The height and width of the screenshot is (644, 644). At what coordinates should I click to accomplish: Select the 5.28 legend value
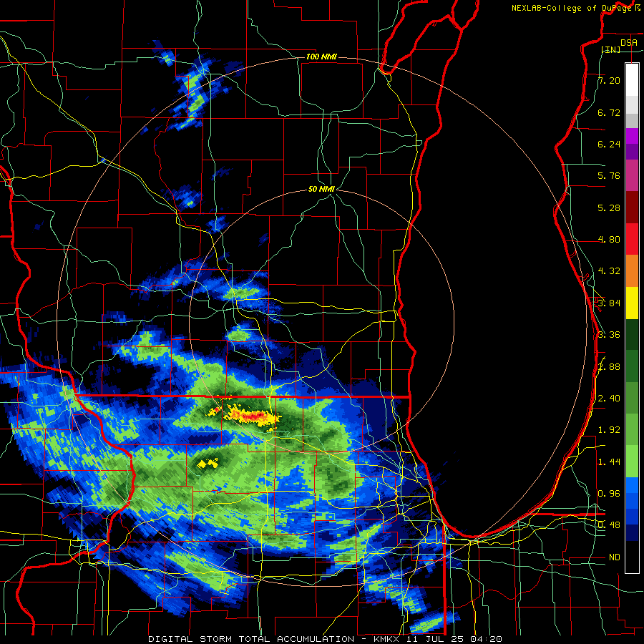coord(609,208)
